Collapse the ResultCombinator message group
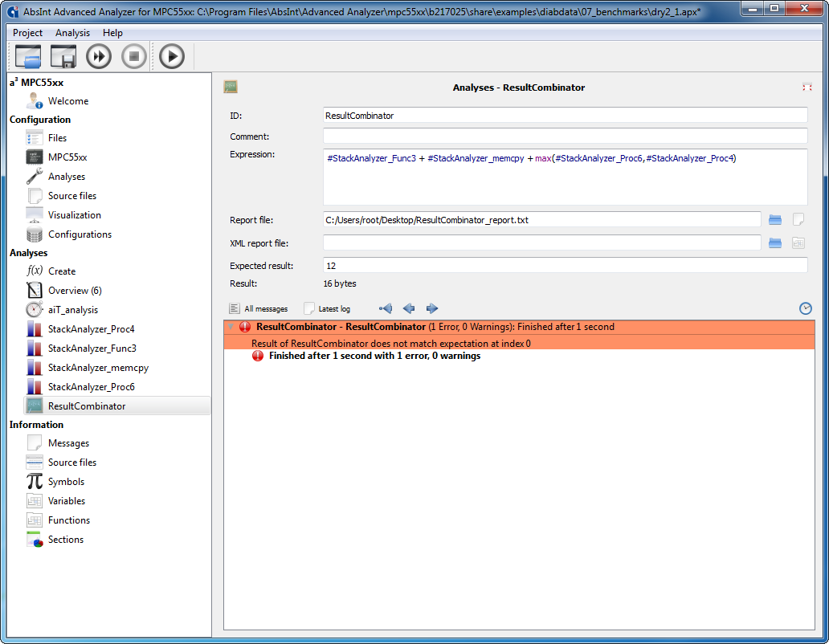Screen dimensions: 829x644 (231, 327)
